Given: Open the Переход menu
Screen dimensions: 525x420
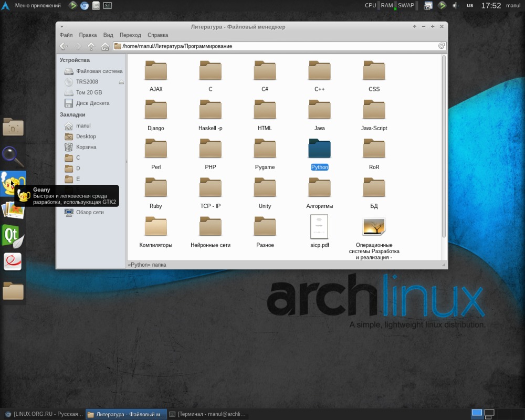Looking at the screenshot, I should (x=130, y=35).
